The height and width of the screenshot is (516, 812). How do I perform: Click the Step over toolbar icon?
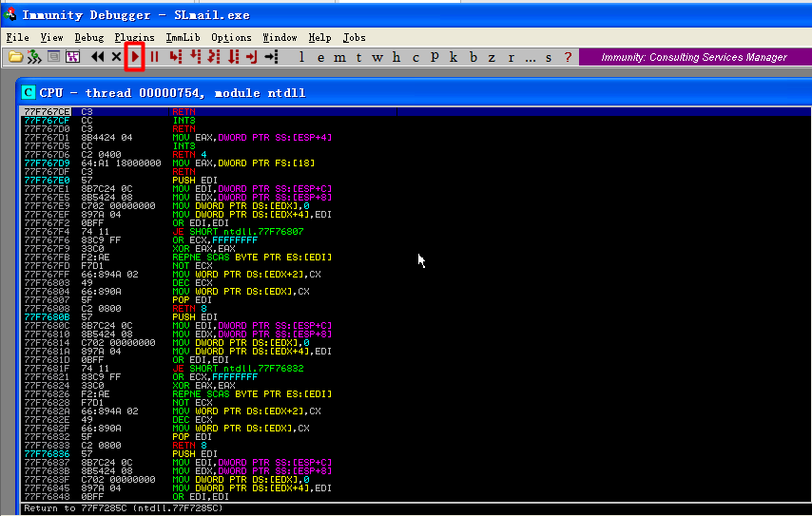195,57
